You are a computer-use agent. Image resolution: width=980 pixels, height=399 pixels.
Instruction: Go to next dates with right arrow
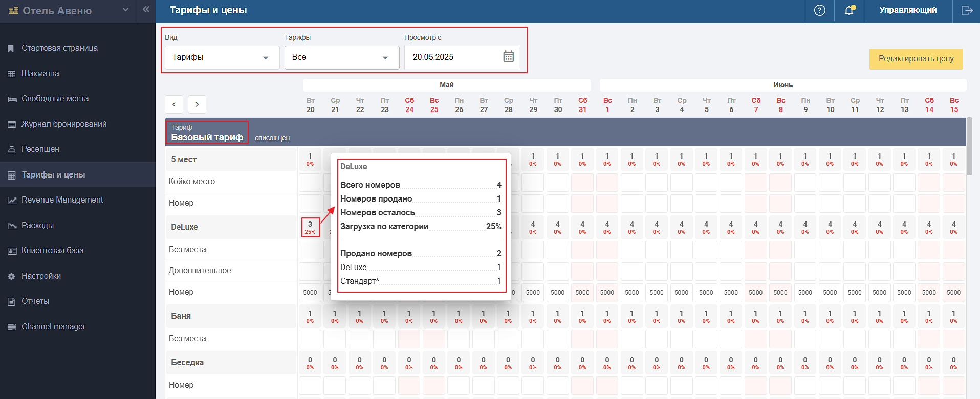(x=197, y=104)
